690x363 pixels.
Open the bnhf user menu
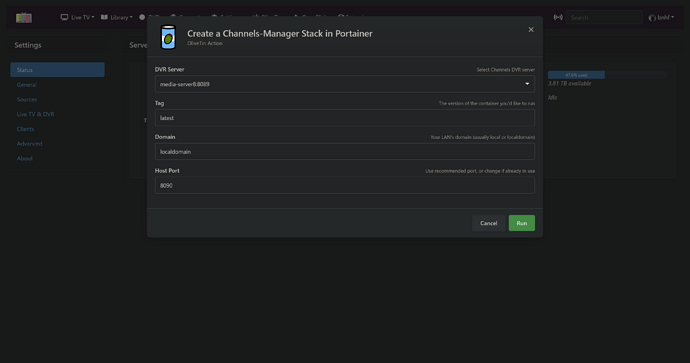(661, 18)
